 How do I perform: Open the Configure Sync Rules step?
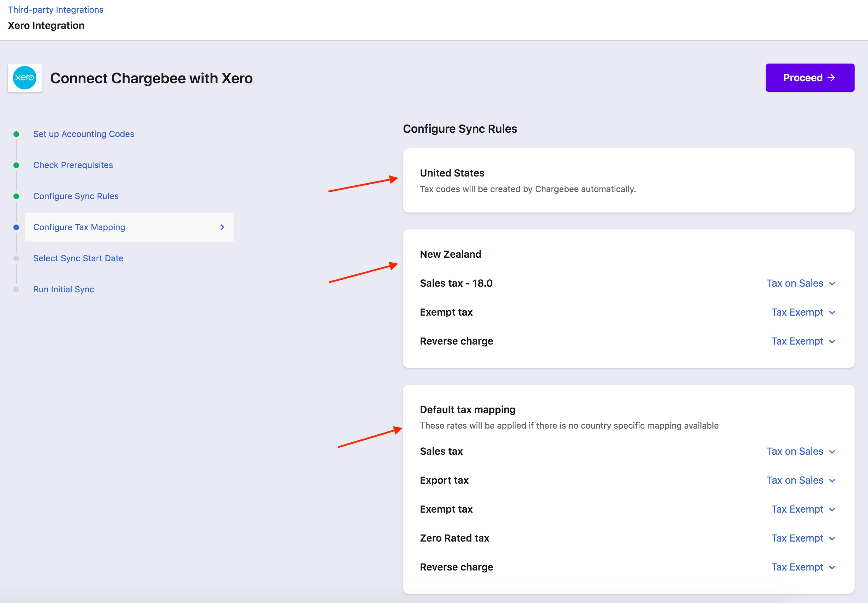point(76,196)
